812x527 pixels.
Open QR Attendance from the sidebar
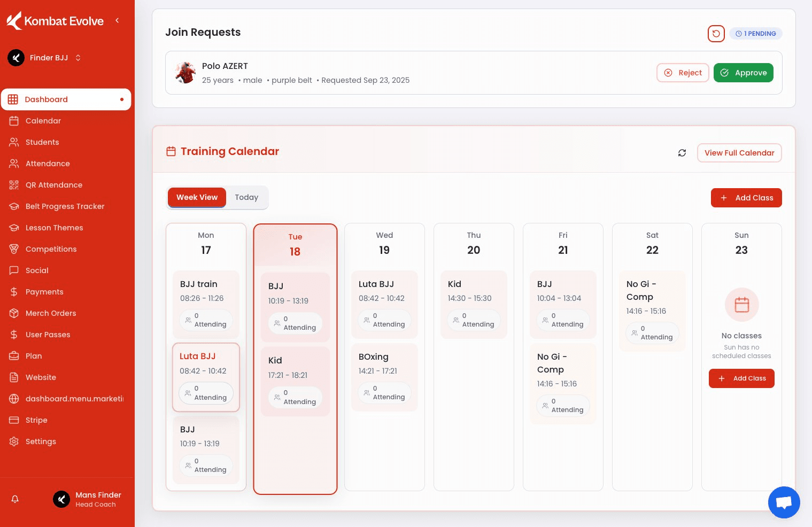(53, 185)
